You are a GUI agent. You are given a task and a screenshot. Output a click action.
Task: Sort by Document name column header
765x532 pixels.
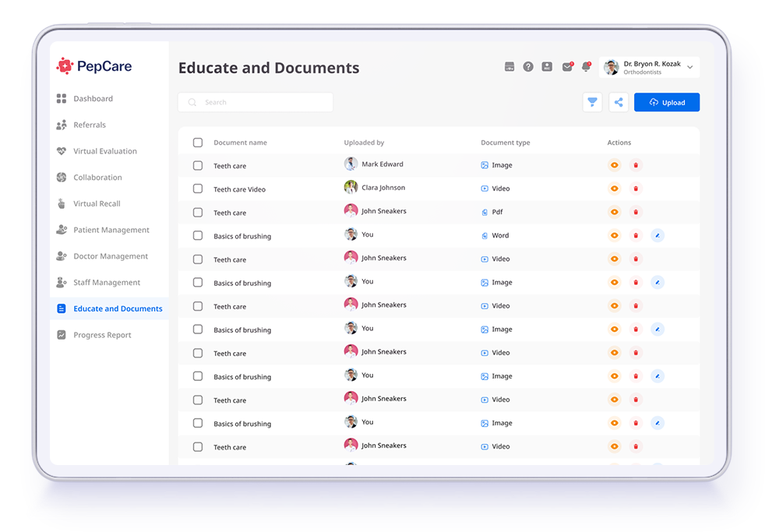[240, 143]
